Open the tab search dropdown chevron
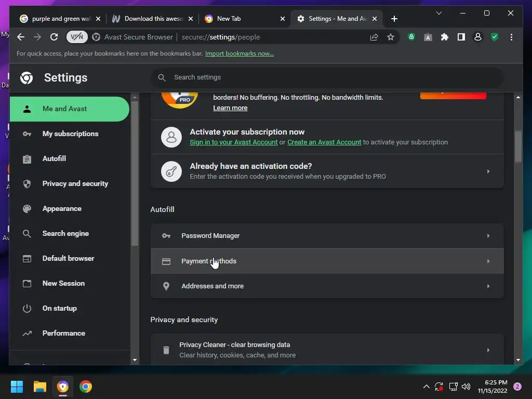 coord(438,13)
